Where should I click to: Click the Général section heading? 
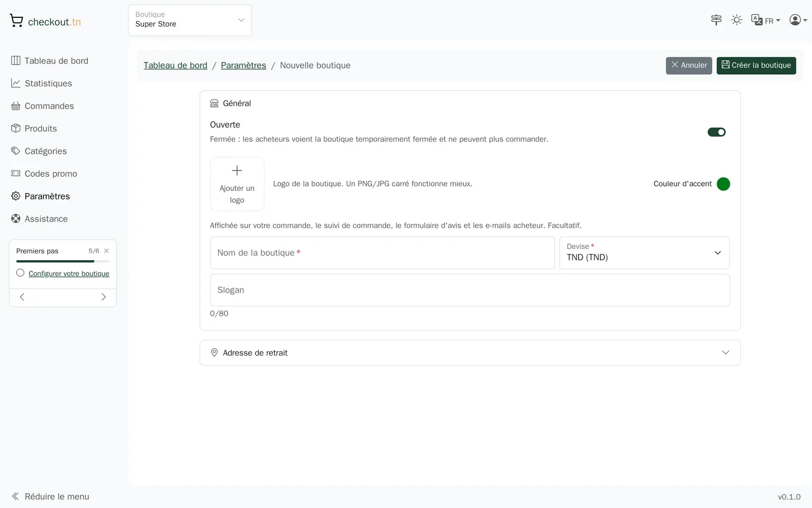[x=230, y=104]
